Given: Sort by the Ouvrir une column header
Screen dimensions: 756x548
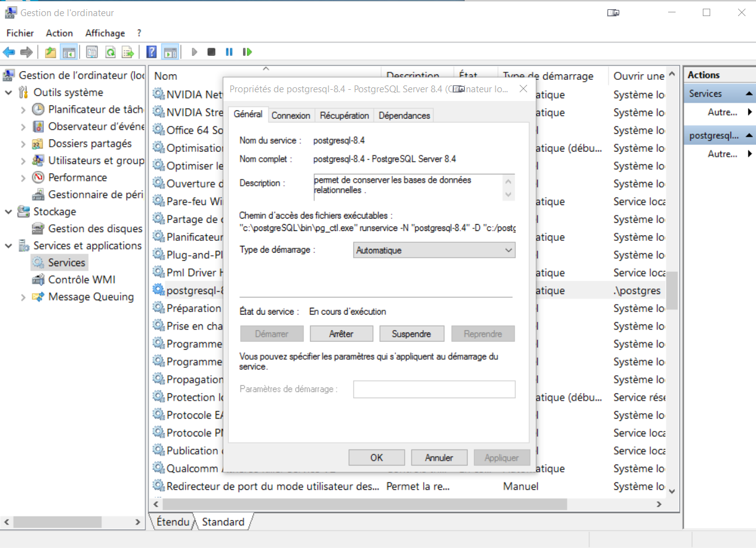Looking at the screenshot, I should [x=638, y=76].
